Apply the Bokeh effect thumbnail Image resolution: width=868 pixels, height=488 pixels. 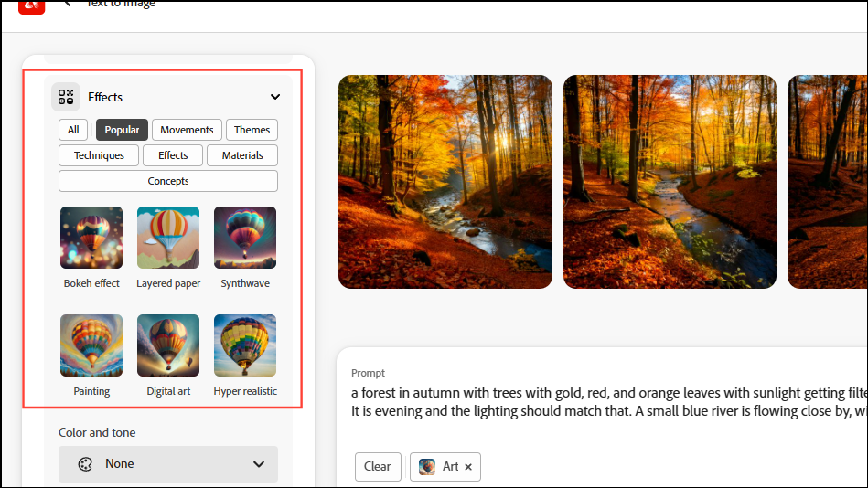[91, 238]
